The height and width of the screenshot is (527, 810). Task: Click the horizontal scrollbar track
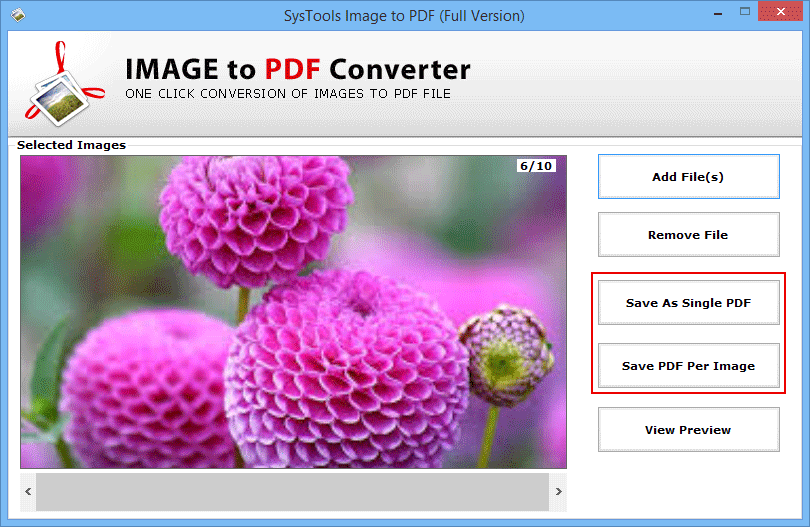(292, 491)
